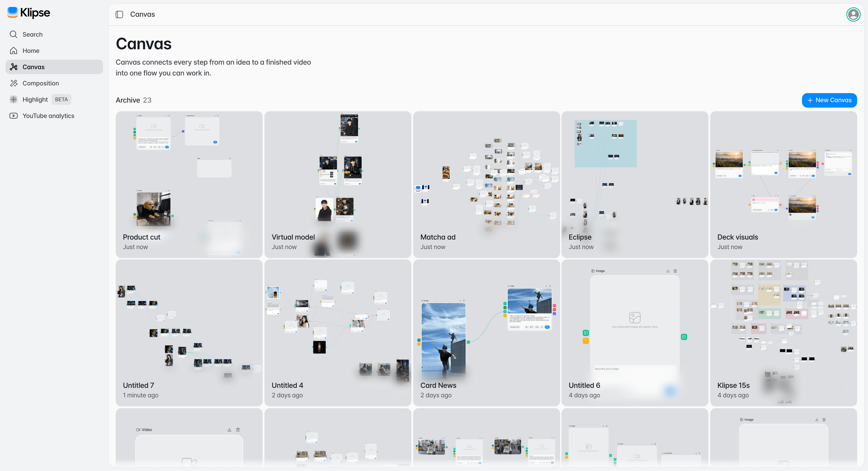
Task: Open Highlight BETA section
Action: [x=54, y=99]
